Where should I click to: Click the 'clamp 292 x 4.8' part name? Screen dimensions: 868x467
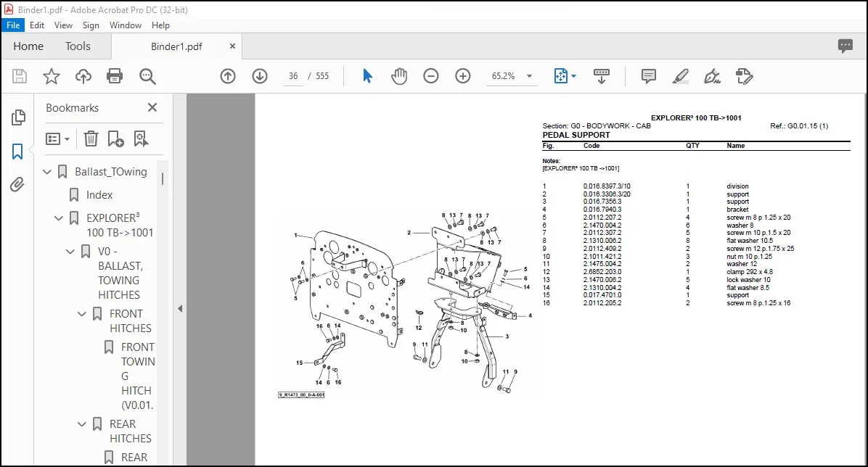click(x=750, y=272)
